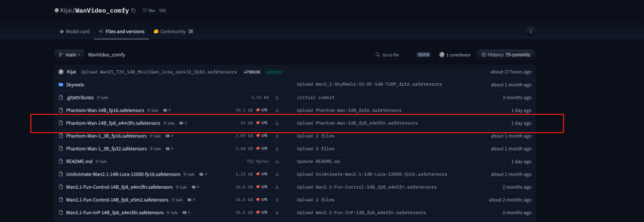Open commit message 'Upload Wan2_1-SkyReels-V2-DF-14B-720P_fp16.safetensors'
The height and width of the screenshot is (222, 644).
tap(369, 85)
